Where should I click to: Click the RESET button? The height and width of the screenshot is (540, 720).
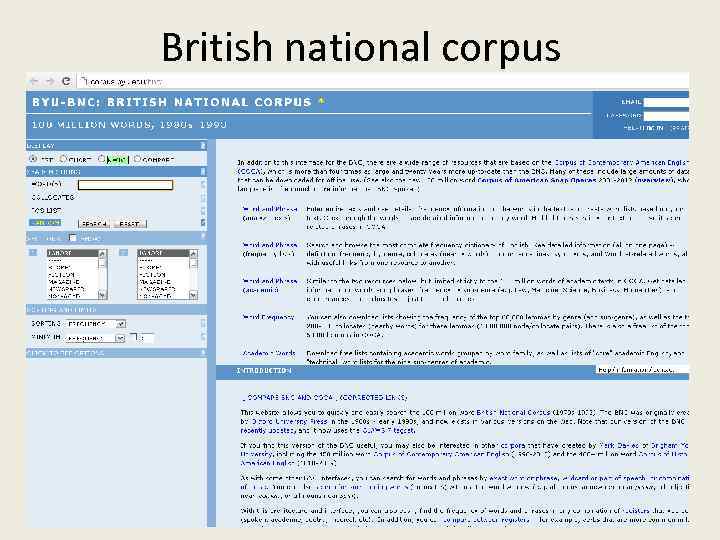(x=129, y=224)
